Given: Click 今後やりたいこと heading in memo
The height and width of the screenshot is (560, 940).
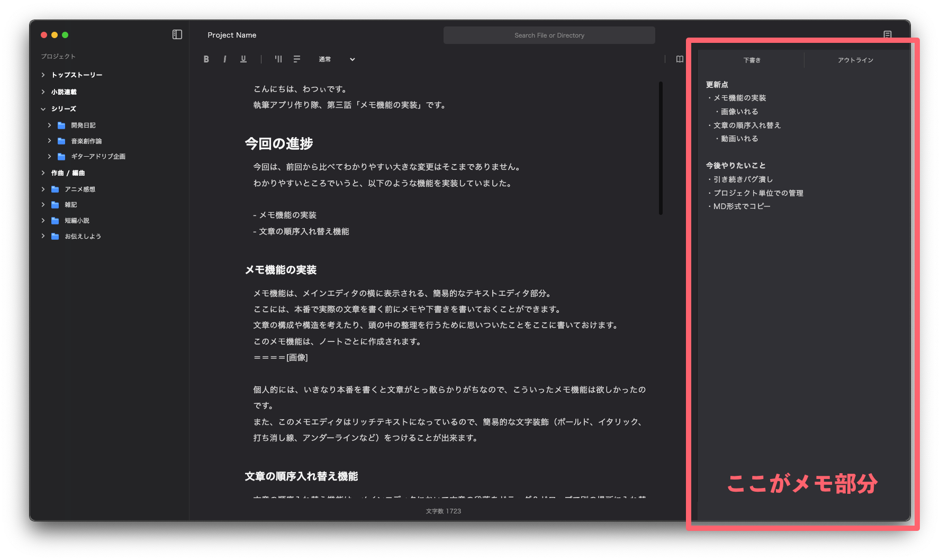Looking at the screenshot, I should [736, 166].
